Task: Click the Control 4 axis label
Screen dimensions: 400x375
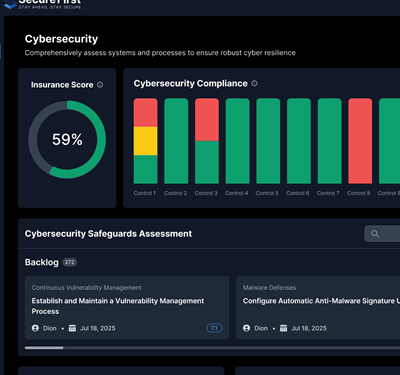Action: tap(237, 193)
